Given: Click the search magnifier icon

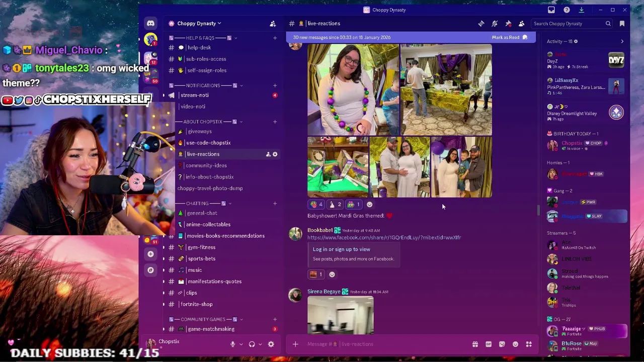Looking at the screenshot, I should click(608, 24).
